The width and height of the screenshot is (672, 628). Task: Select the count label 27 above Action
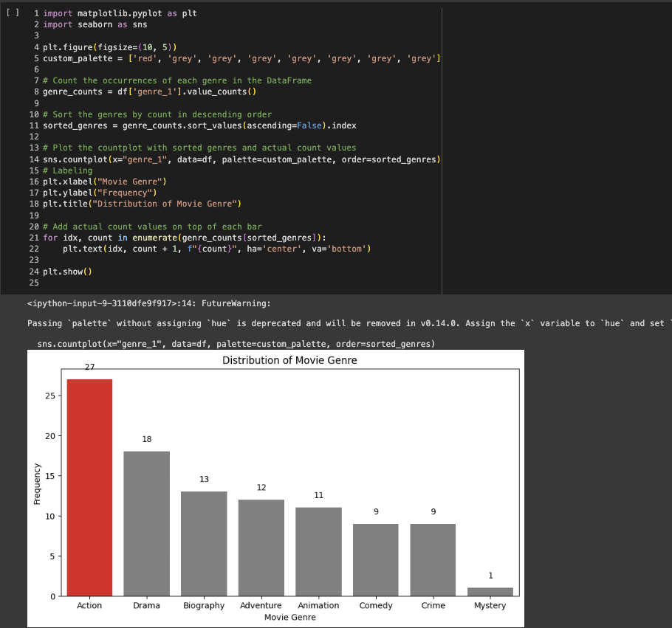tap(89, 367)
